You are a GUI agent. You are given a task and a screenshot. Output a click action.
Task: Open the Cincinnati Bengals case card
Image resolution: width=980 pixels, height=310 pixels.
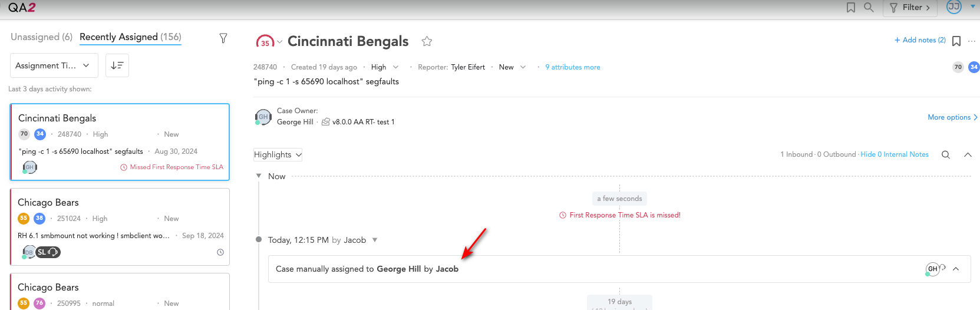(x=120, y=142)
